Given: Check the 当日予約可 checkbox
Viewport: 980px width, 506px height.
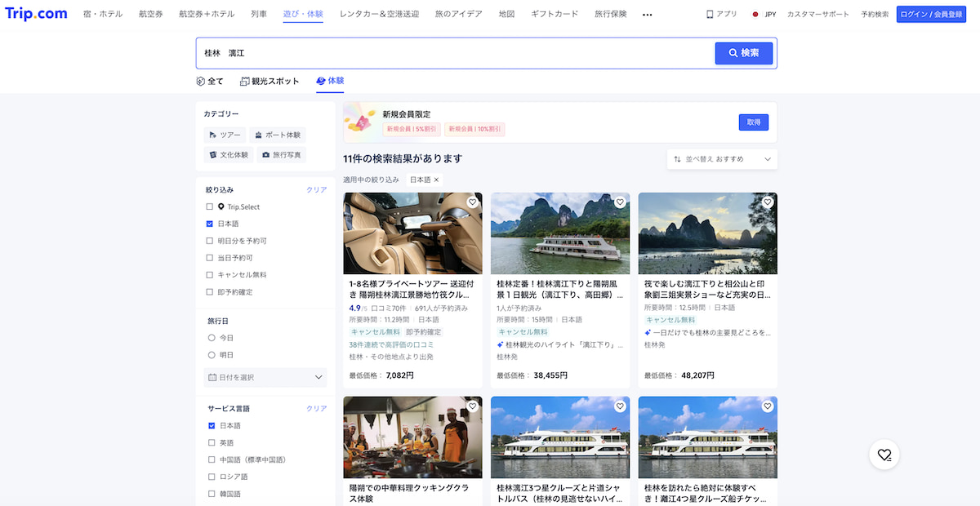Looking at the screenshot, I should tap(210, 258).
